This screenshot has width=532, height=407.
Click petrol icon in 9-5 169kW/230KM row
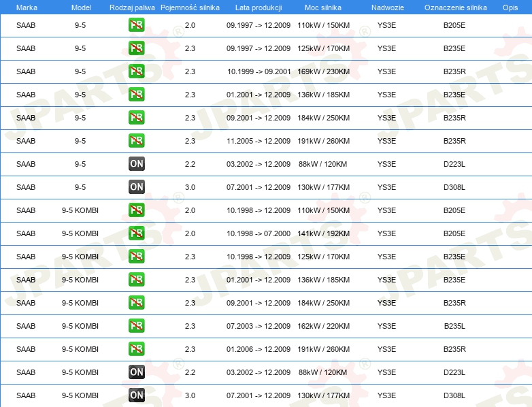[136, 71]
